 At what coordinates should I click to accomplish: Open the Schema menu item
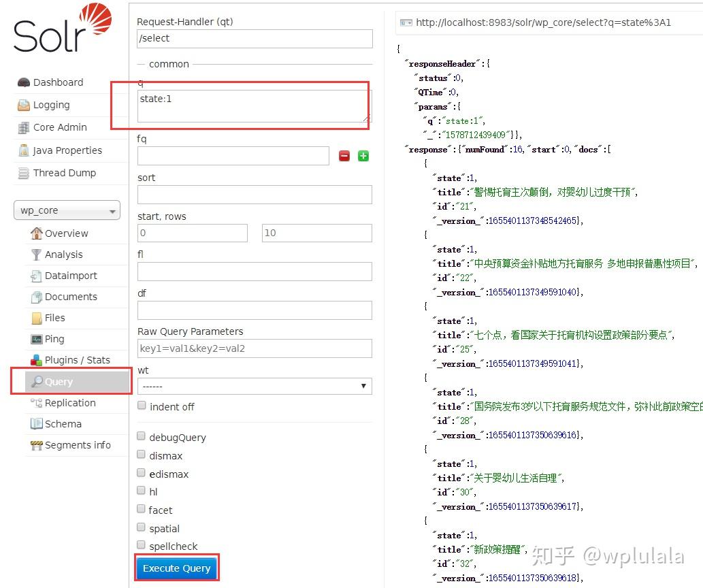(x=63, y=424)
